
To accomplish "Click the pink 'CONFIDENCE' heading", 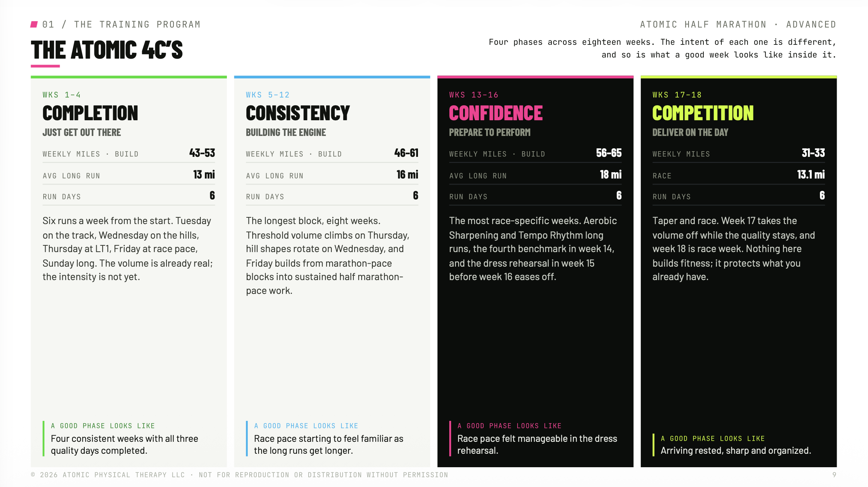I will tap(496, 113).
